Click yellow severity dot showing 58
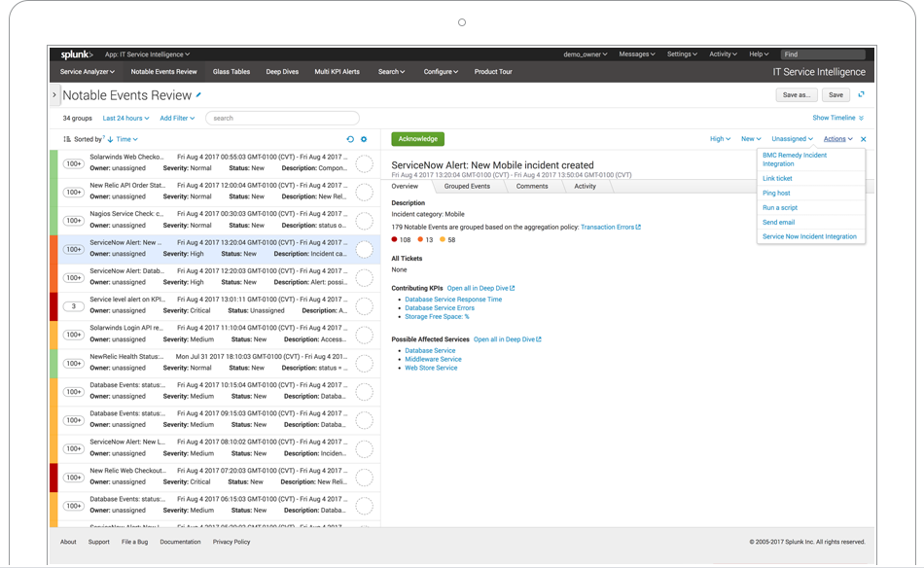Screen dimensions: 924x568 point(442,240)
